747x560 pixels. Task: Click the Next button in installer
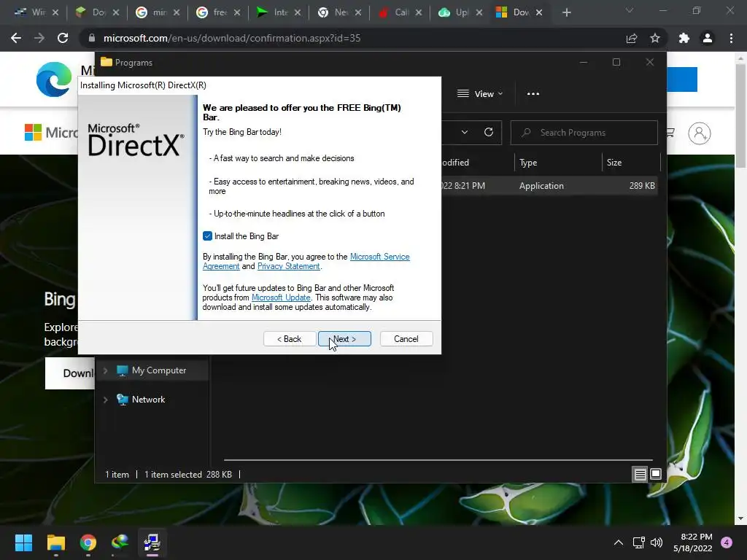pos(344,339)
